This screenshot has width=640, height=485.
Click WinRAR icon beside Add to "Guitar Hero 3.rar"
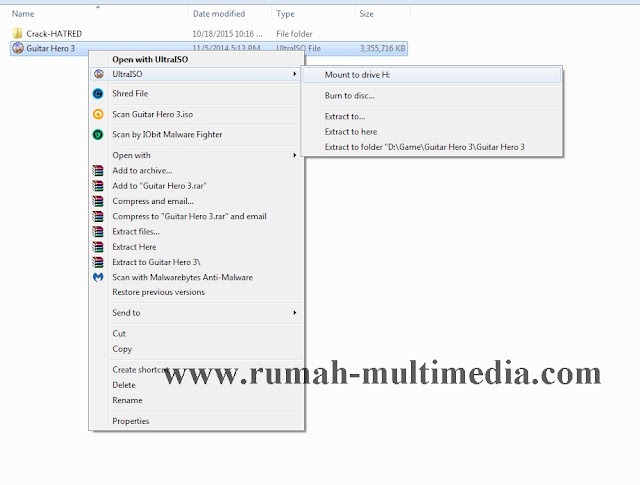pyautogui.click(x=98, y=186)
